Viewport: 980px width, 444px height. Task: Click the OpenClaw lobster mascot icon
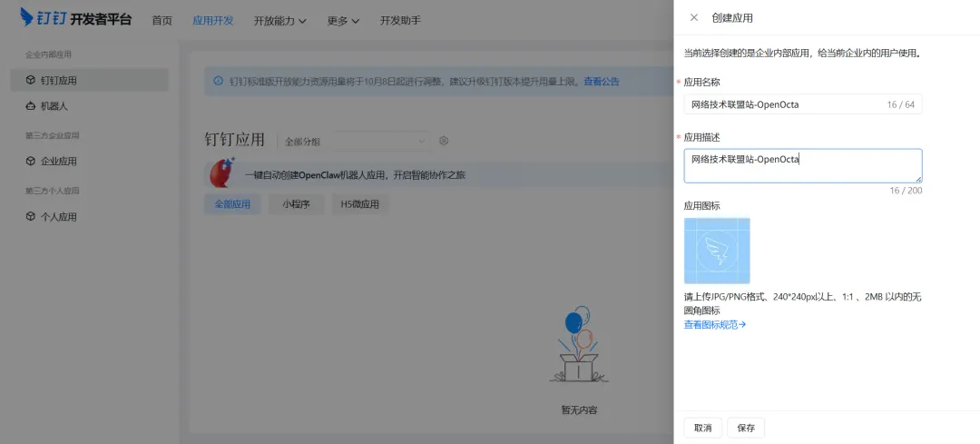(x=222, y=173)
